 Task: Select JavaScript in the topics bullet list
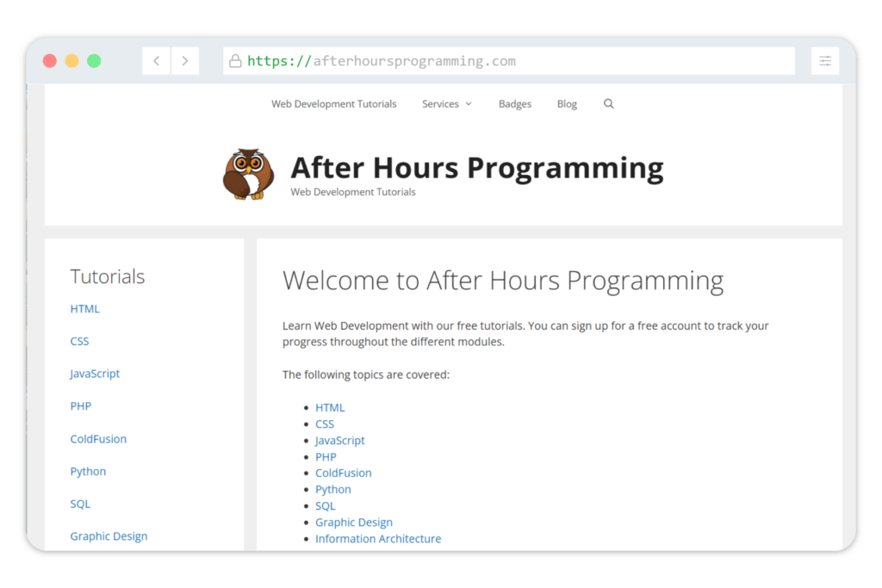[x=339, y=440]
